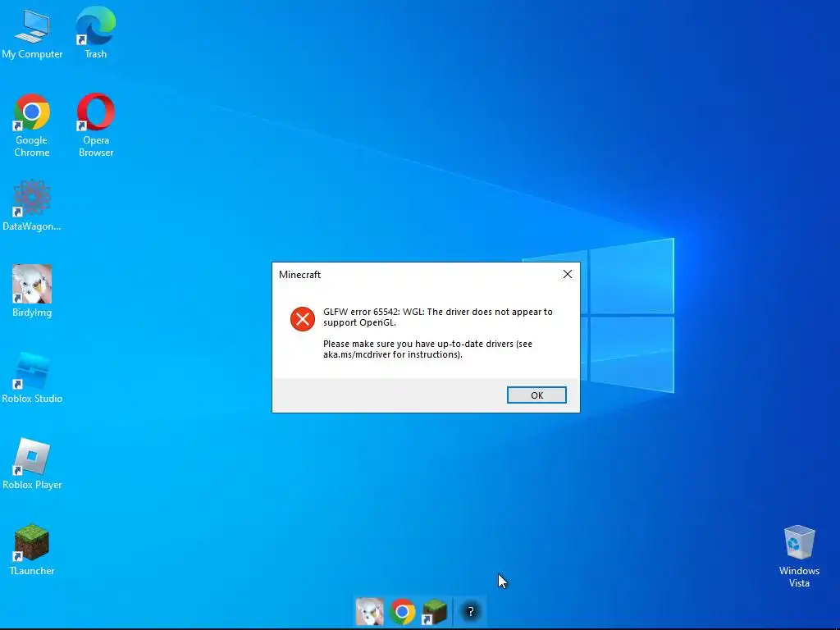Click the Minecraft dialog title text

click(299, 274)
